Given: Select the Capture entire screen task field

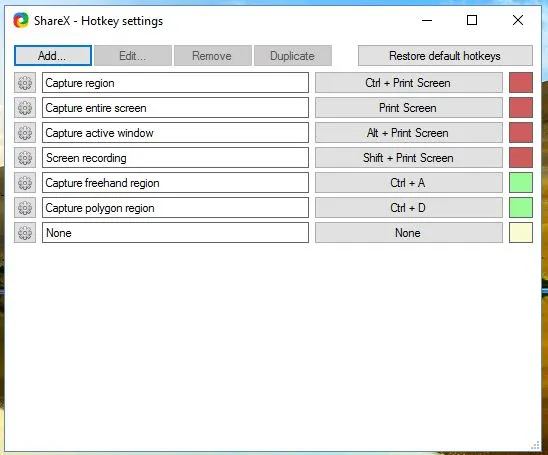Looking at the screenshot, I should 175,108.
